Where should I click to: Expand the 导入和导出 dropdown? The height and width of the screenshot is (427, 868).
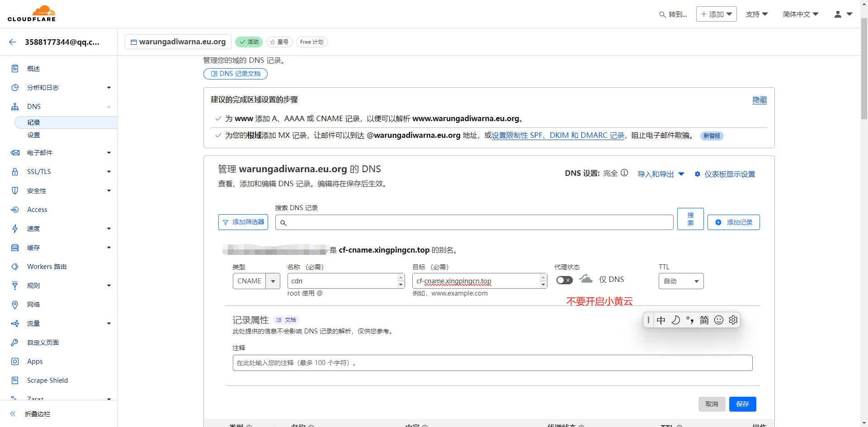[661, 174]
